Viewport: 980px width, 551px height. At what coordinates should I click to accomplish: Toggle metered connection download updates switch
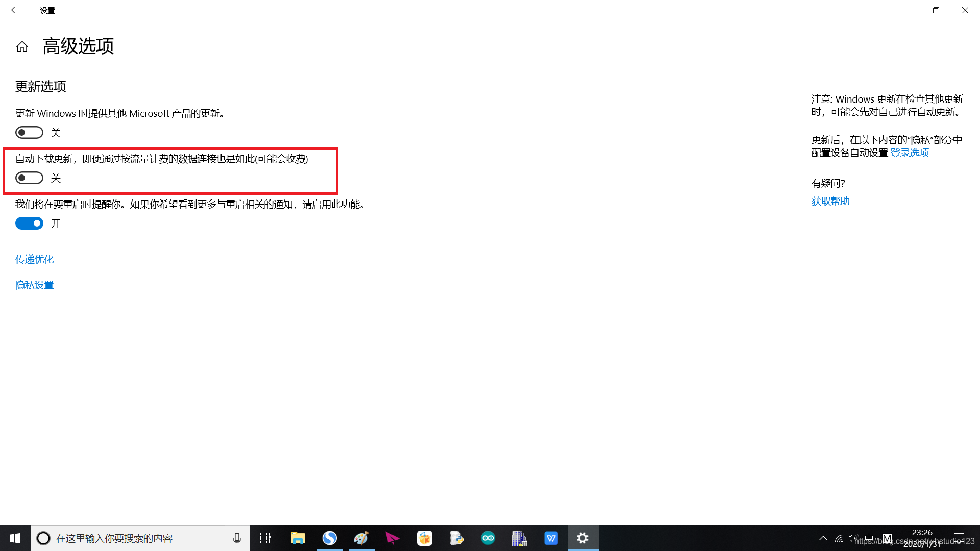click(29, 178)
